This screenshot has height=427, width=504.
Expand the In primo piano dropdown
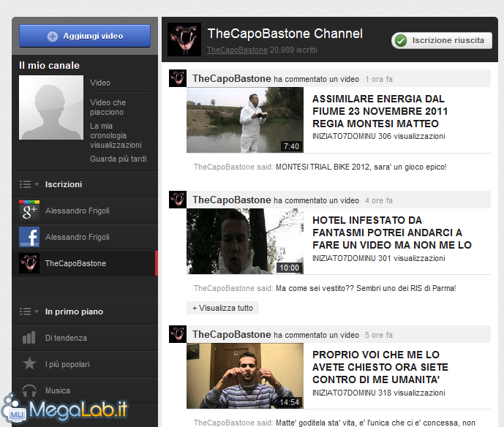pos(29,311)
